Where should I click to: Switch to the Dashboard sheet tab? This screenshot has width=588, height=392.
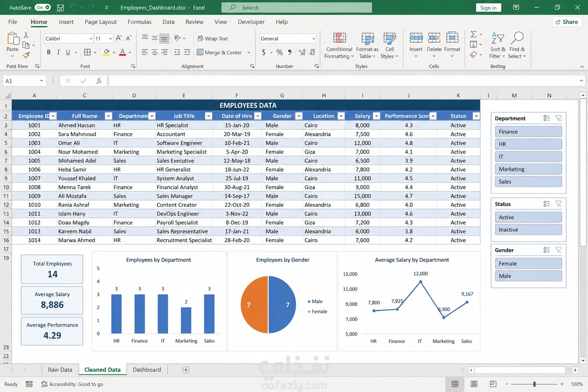(147, 370)
